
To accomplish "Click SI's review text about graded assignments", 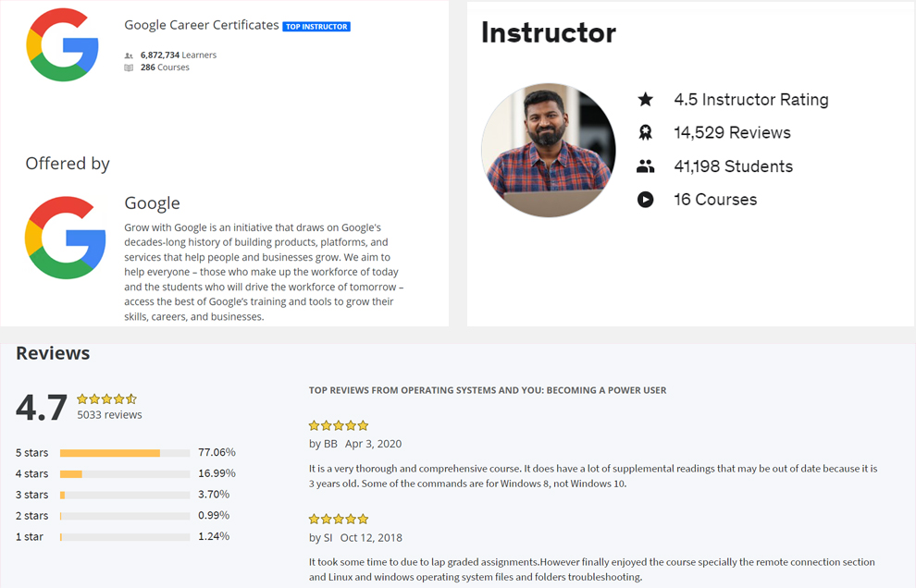I will [592, 570].
